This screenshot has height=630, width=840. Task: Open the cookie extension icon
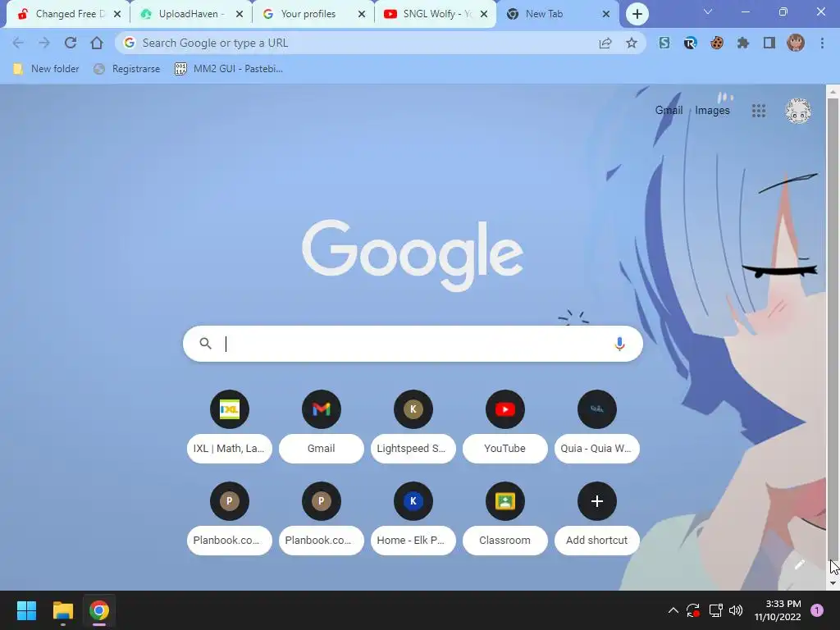(717, 43)
